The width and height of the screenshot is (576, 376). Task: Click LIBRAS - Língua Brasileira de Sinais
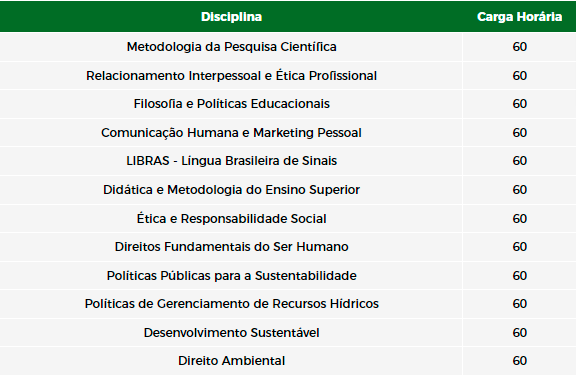pos(231,161)
